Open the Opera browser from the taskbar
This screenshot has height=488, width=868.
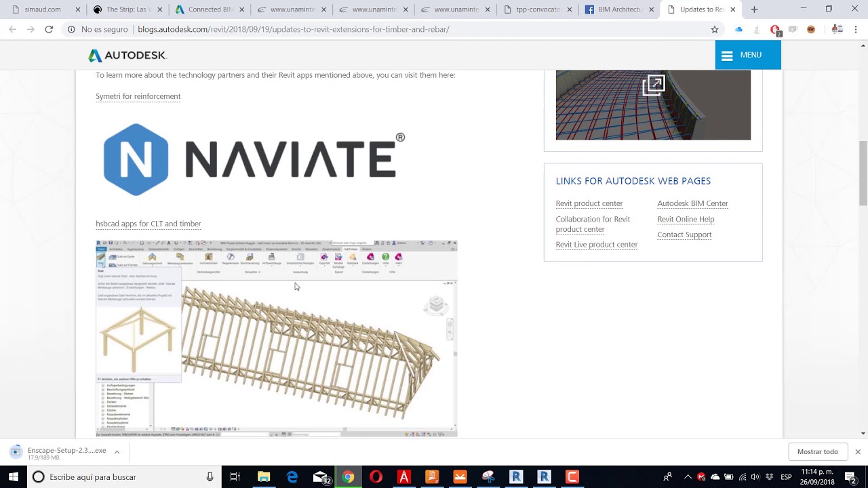[376, 477]
